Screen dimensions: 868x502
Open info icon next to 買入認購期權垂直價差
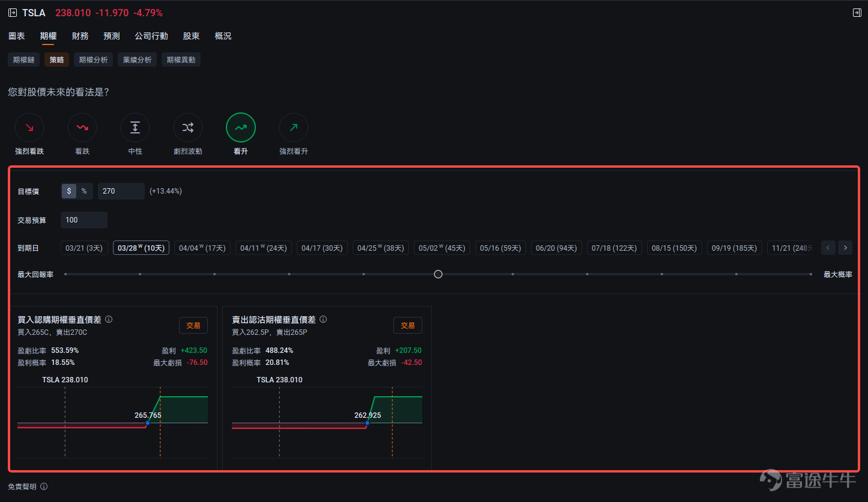click(109, 319)
